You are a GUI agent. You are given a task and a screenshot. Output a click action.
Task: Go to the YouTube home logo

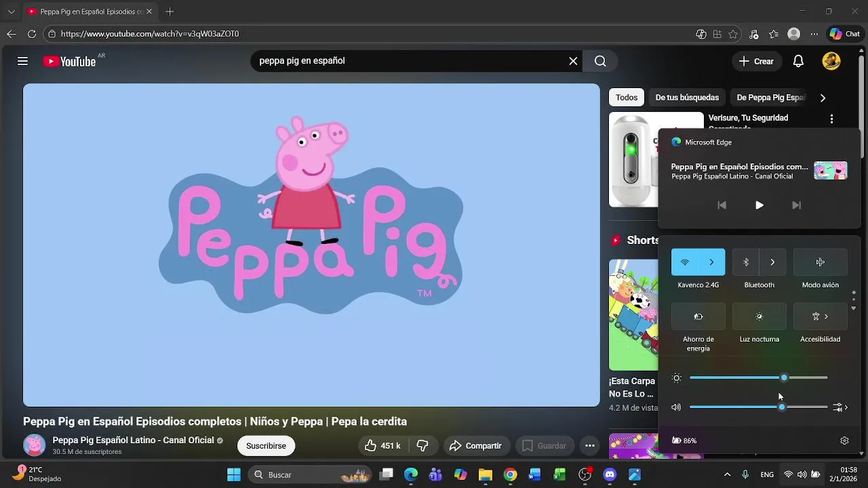(x=70, y=62)
